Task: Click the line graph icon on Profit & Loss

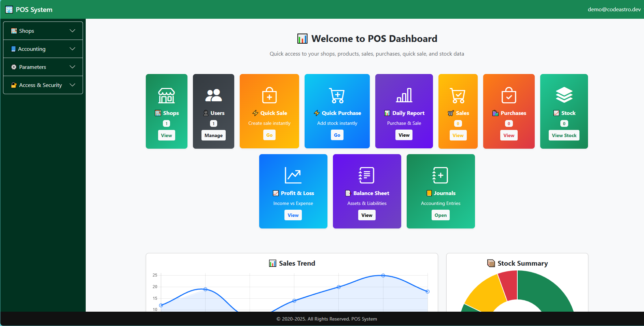Action: coord(293,175)
